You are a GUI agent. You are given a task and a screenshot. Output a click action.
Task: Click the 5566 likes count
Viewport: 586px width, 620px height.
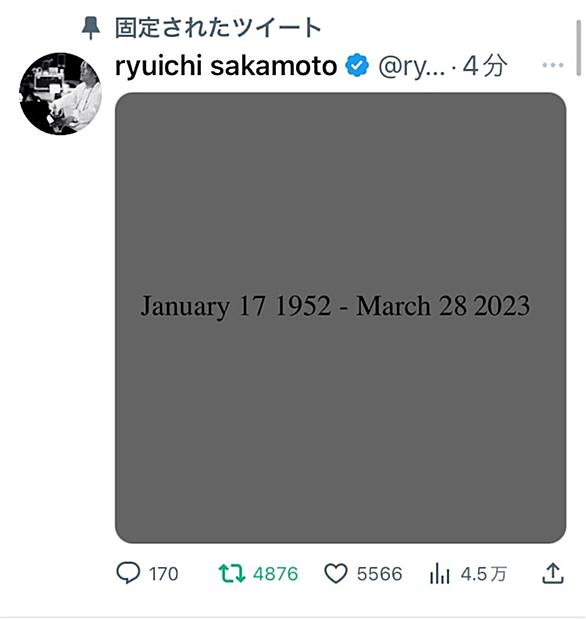click(380, 574)
